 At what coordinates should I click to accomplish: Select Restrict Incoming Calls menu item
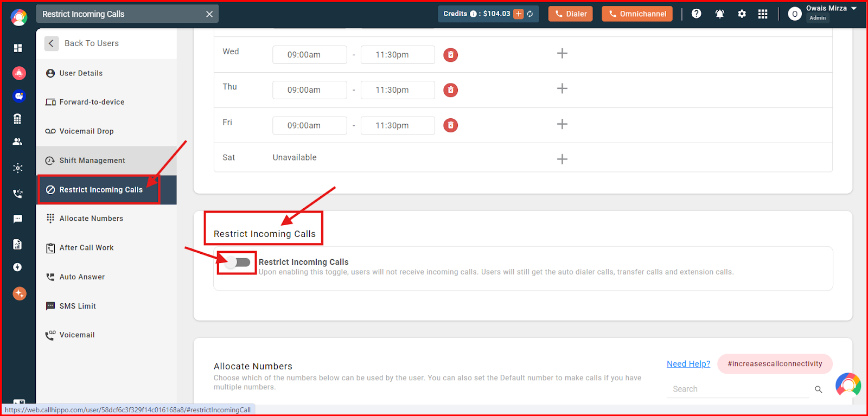[x=106, y=190]
